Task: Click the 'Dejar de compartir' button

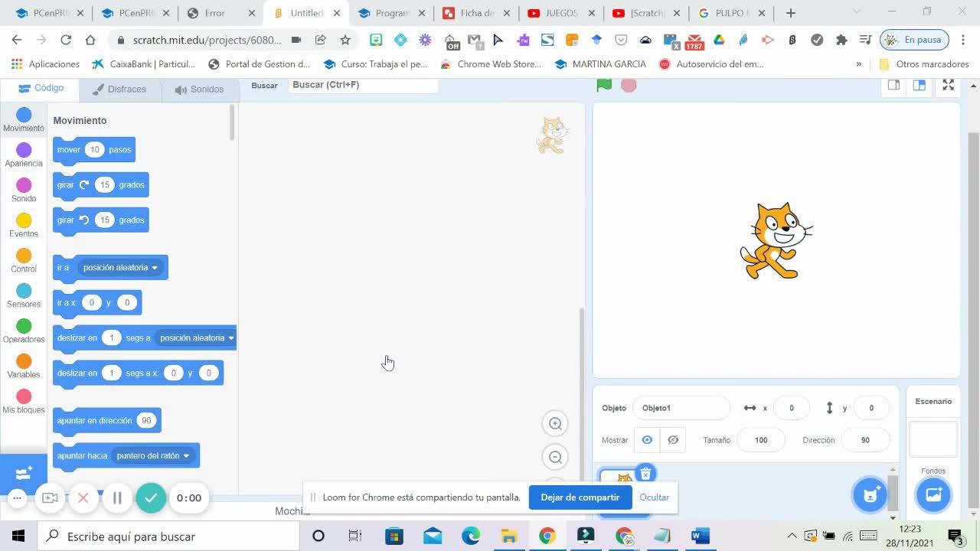Action: 580,497
